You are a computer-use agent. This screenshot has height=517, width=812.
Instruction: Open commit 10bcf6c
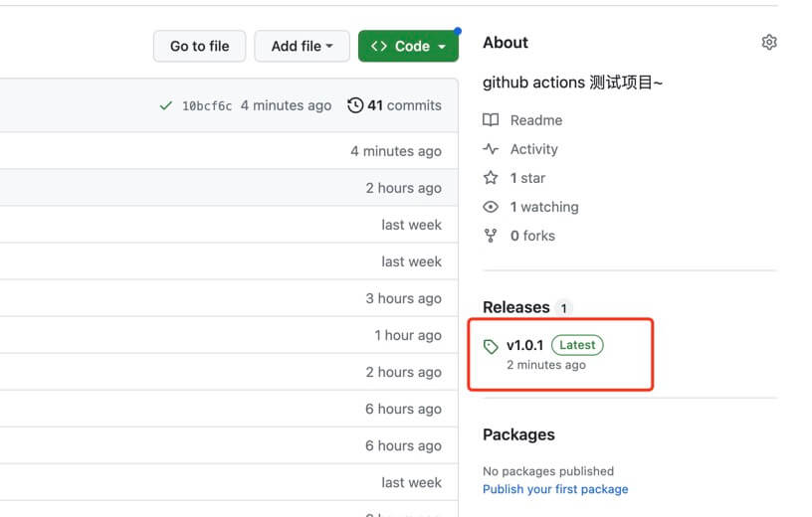coord(207,106)
